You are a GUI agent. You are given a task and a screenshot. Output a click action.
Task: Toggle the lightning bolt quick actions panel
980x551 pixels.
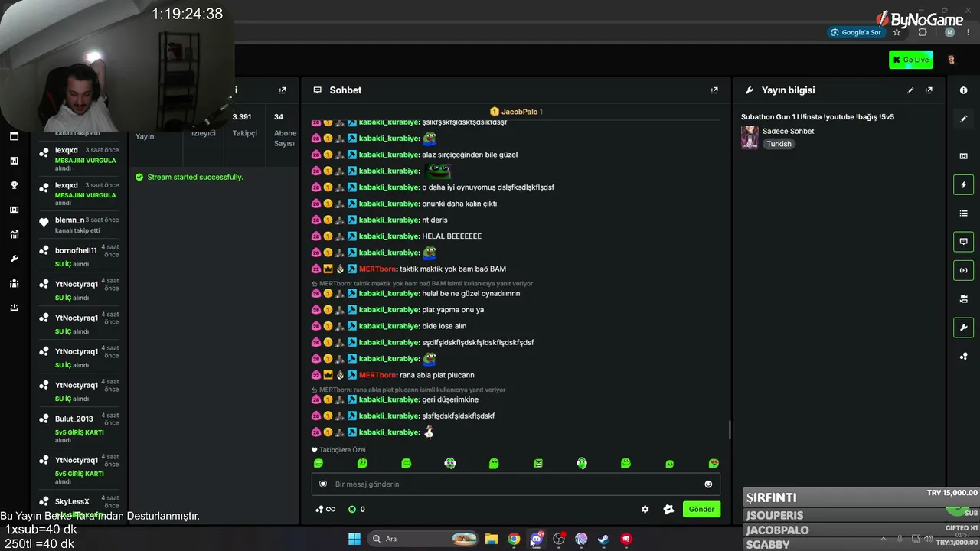963,184
